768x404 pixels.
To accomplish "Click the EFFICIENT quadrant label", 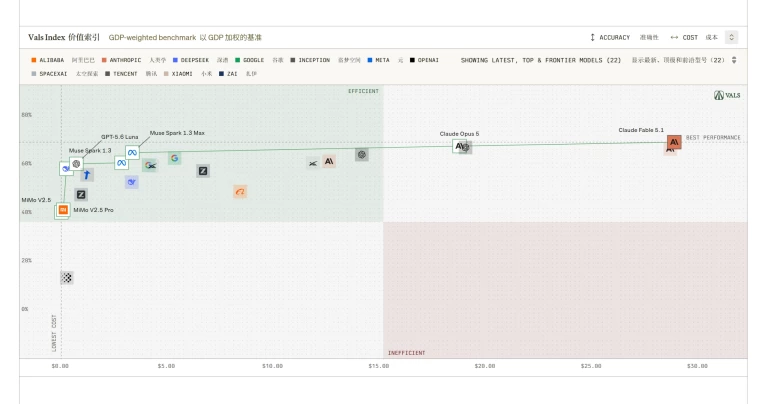I will pos(363,91).
